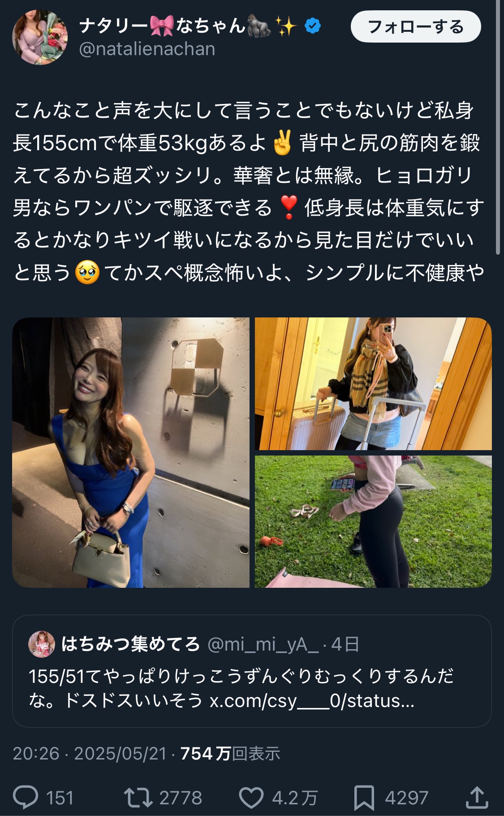Click the フォローする follow button
The height and width of the screenshot is (816, 504).
pos(416,26)
